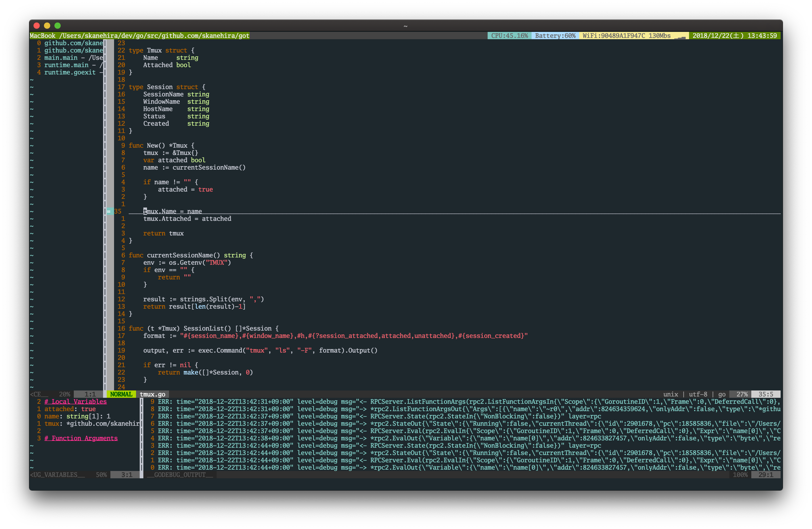The width and height of the screenshot is (812, 529).
Task: Select the tmux.go buffer name in statusline
Action: tap(153, 394)
